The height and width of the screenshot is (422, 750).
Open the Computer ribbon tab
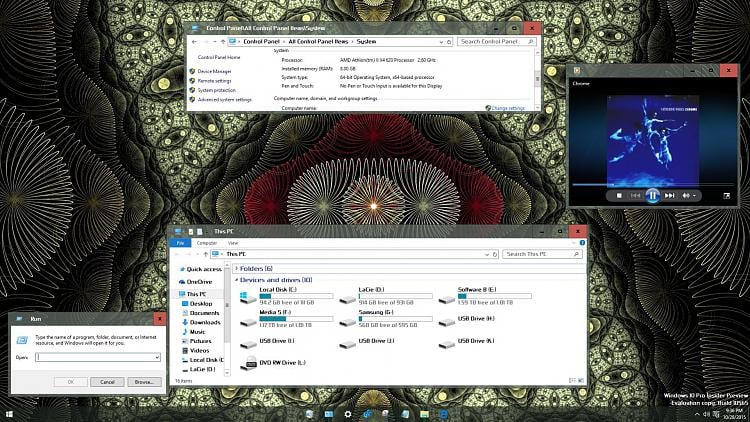pos(207,243)
